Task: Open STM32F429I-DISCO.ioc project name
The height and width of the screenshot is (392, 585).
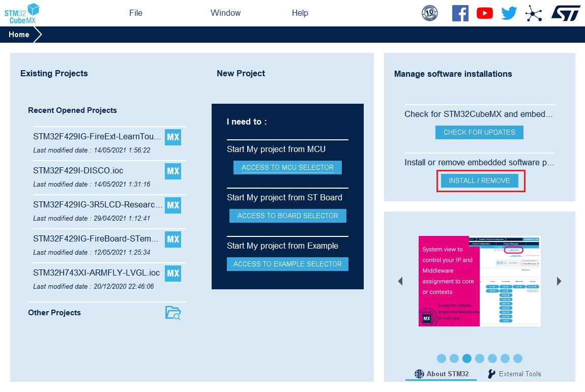Action: click(78, 170)
